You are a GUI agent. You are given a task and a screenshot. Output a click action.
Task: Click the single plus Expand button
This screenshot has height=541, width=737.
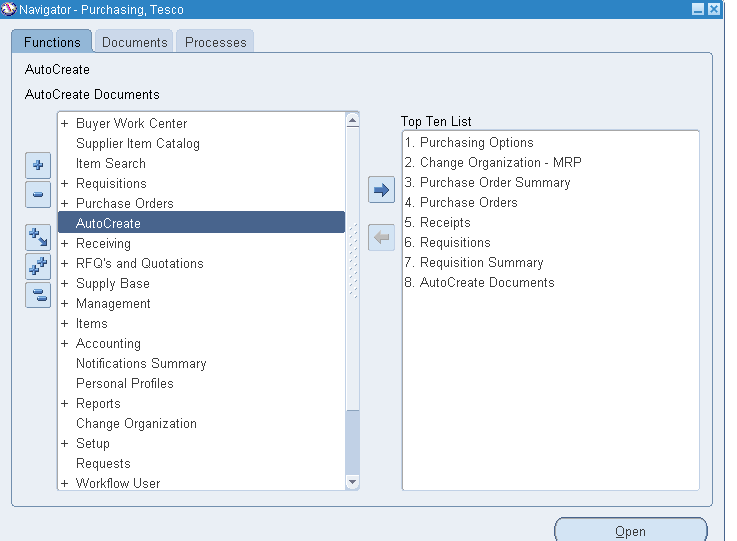[x=38, y=166]
